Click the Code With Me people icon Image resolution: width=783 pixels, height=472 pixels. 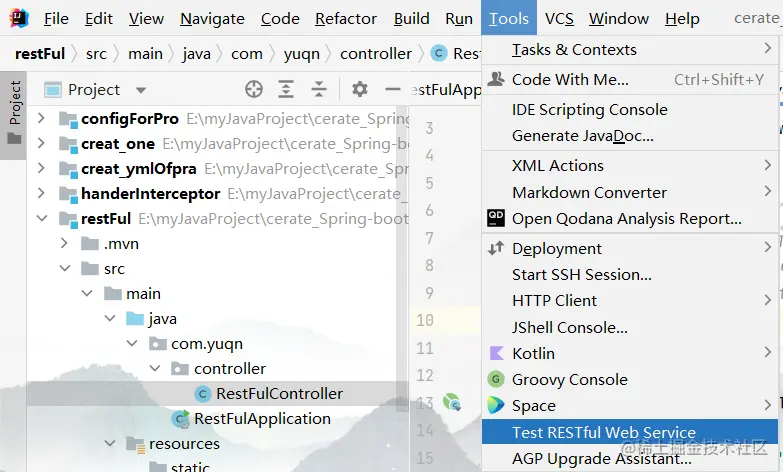pos(496,79)
